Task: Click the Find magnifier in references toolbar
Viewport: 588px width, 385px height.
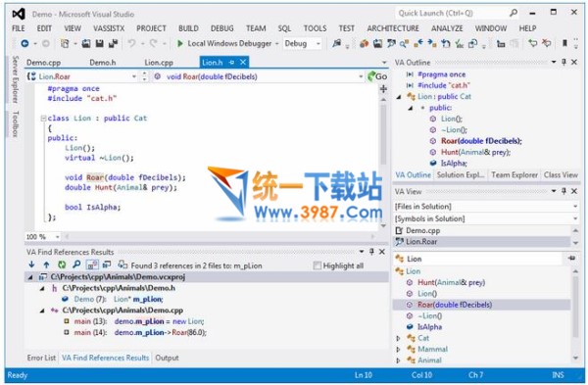Action: [x=76, y=265]
